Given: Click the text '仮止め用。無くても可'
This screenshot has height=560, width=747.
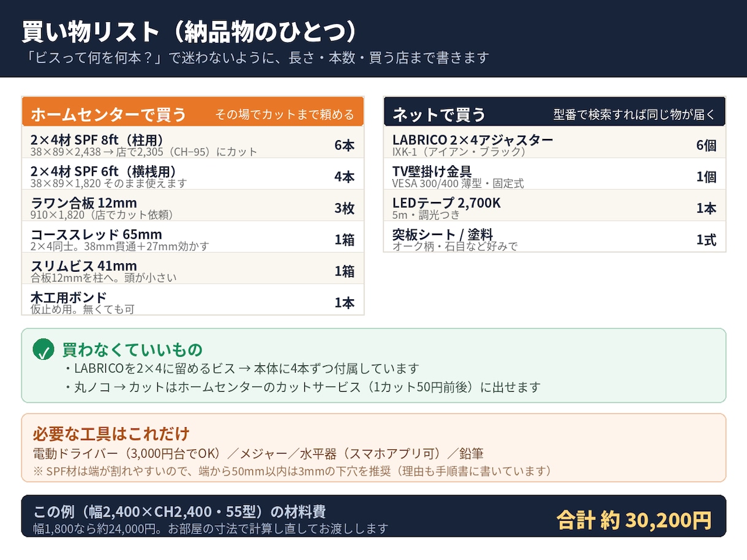Looking at the screenshot, I should point(83,309).
